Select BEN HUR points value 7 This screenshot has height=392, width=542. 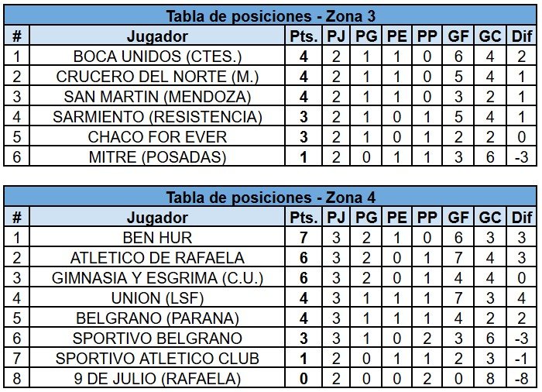[x=304, y=238]
